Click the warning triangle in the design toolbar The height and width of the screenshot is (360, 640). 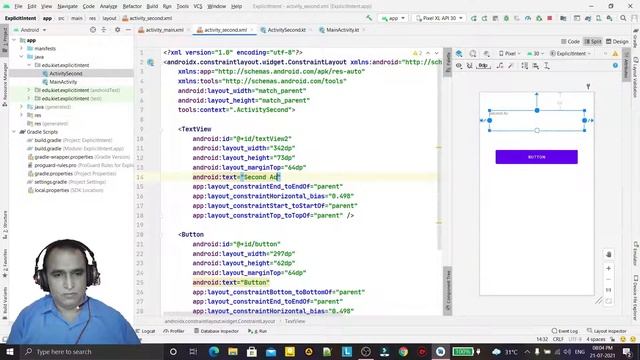615,53
